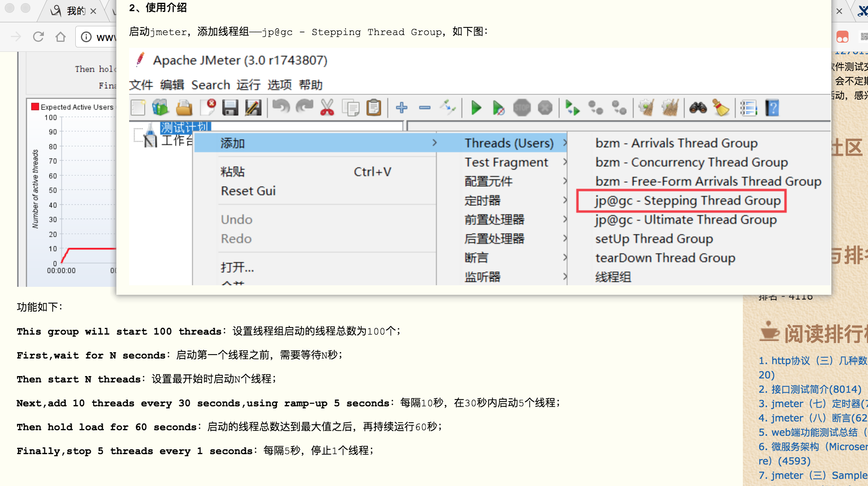Click the blue minus Collapse All icon
Image resolution: width=868 pixels, height=486 pixels.
point(425,108)
